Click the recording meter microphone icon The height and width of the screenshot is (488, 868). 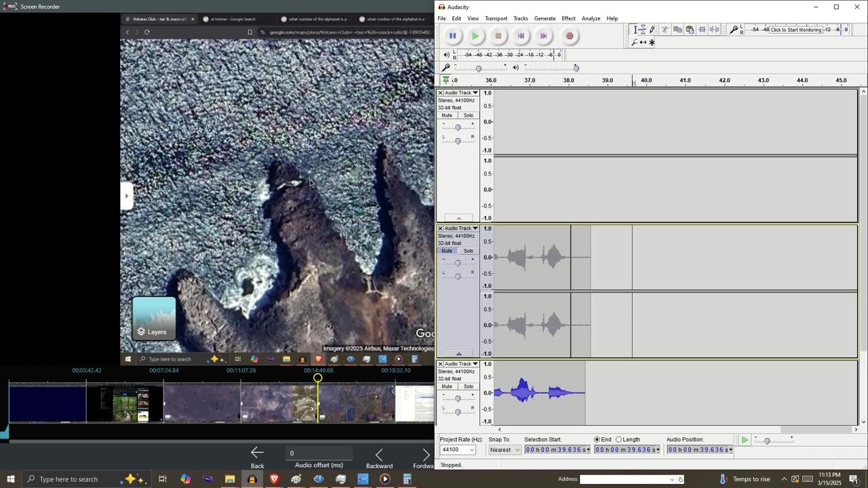tap(733, 30)
